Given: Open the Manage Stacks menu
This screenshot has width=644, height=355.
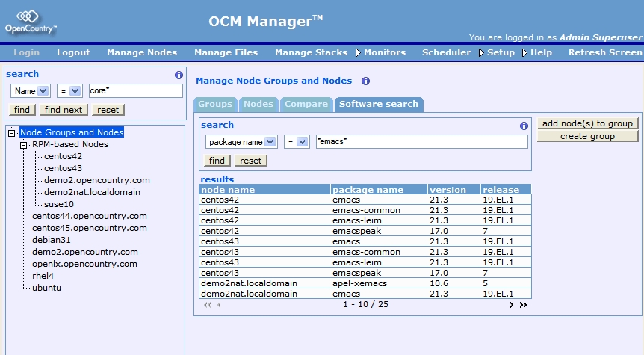Looking at the screenshot, I should coord(311,52).
